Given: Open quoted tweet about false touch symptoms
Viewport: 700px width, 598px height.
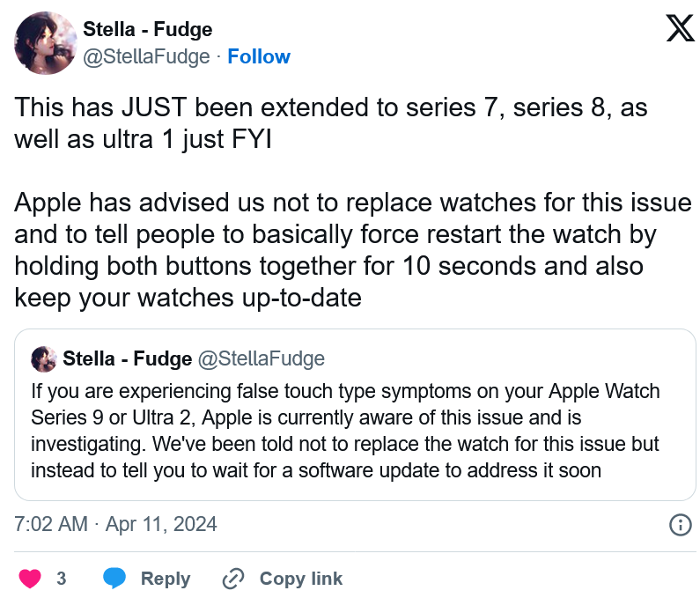Looking at the screenshot, I should (x=355, y=415).
